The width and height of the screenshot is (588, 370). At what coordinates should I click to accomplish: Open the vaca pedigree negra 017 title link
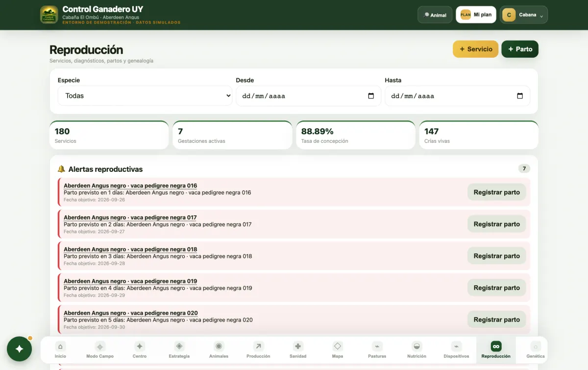tap(130, 217)
